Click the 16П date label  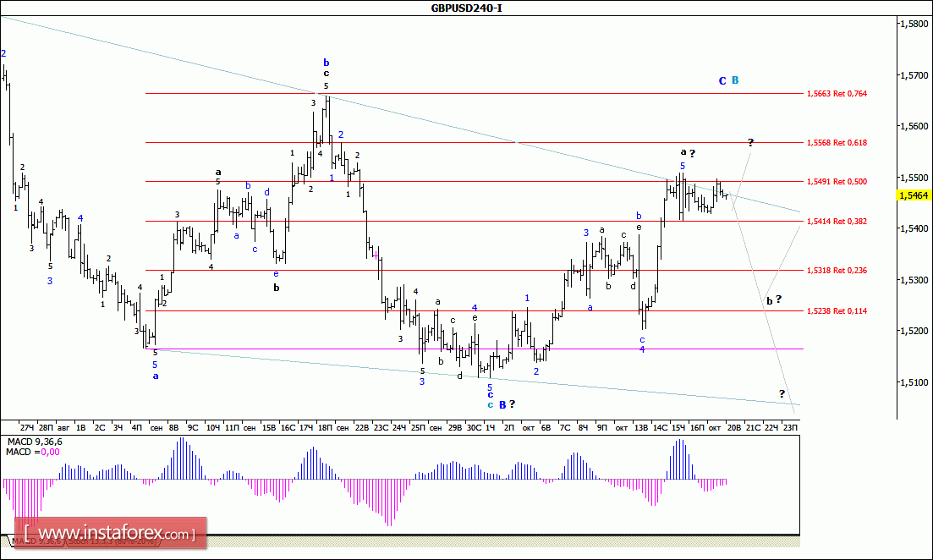point(697,427)
